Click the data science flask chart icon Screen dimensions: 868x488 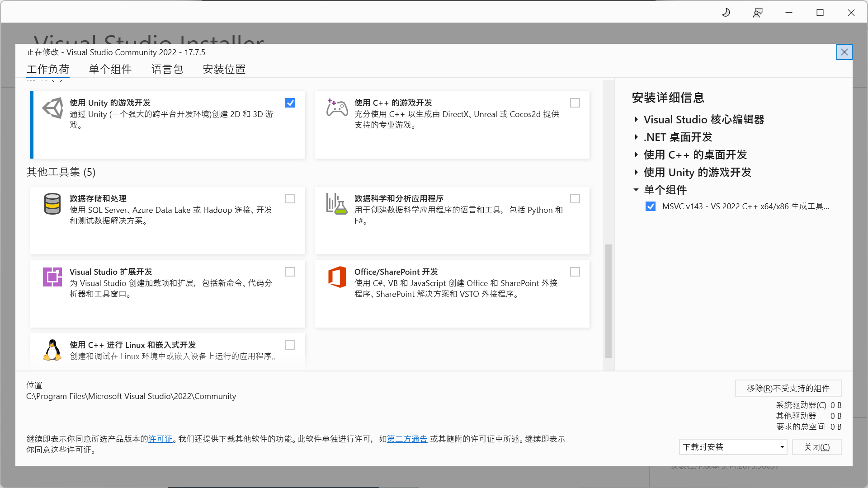[x=337, y=204]
